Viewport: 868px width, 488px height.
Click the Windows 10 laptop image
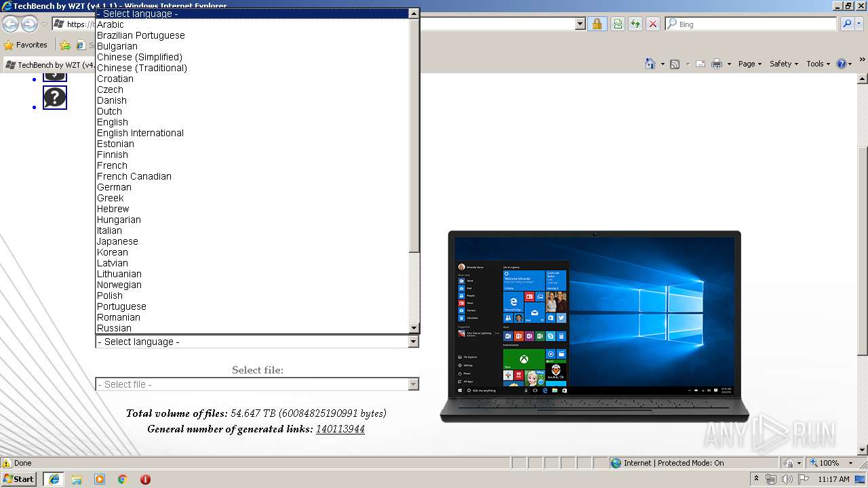click(x=595, y=327)
